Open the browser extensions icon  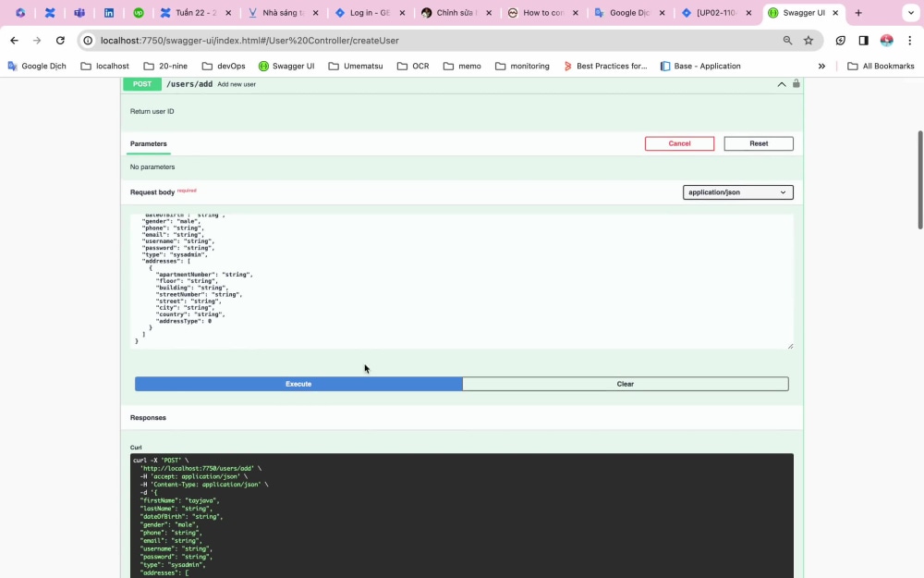(840, 40)
